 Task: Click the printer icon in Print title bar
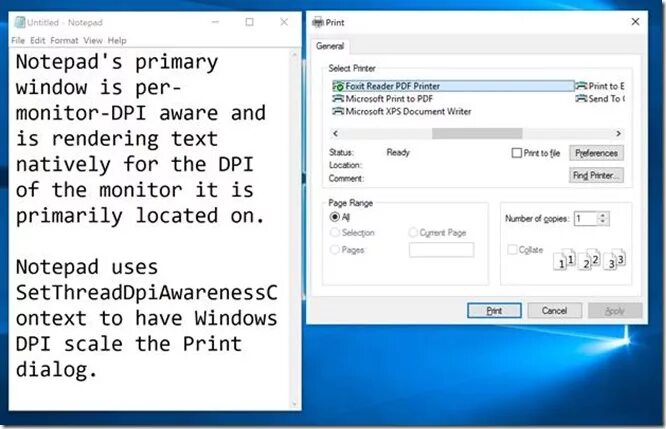pos(317,22)
